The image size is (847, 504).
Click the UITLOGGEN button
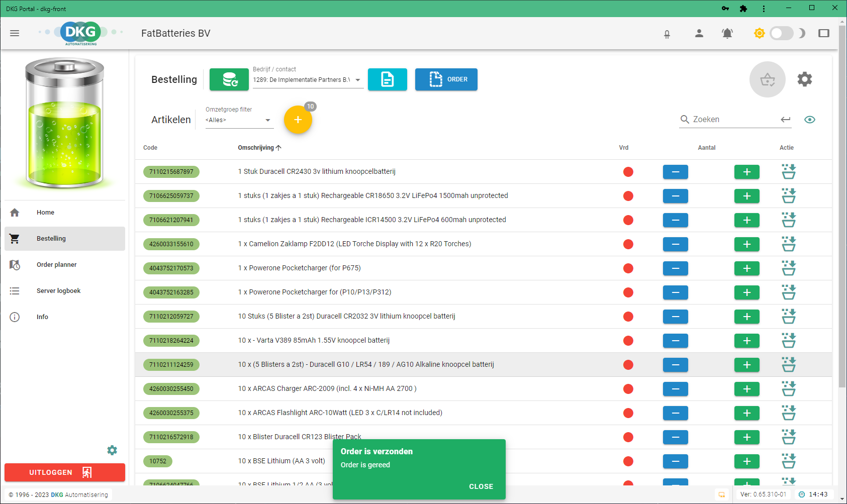pyautogui.click(x=65, y=472)
